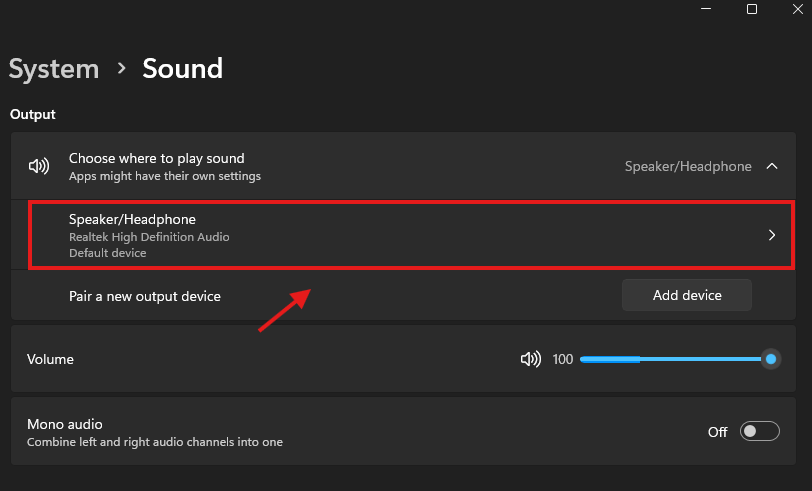Click the Volume slider thumb handle

[770, 359]
